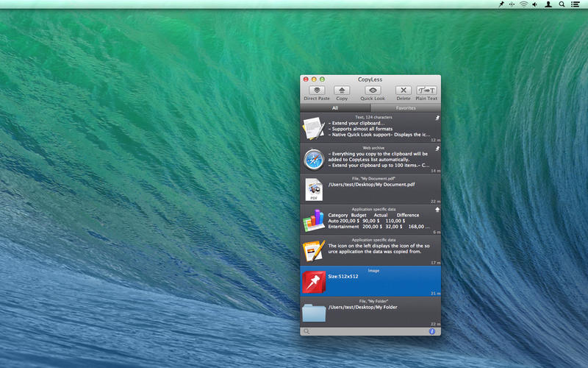Click the clipboard marker on spreadsheet data entry

(437, 210)
